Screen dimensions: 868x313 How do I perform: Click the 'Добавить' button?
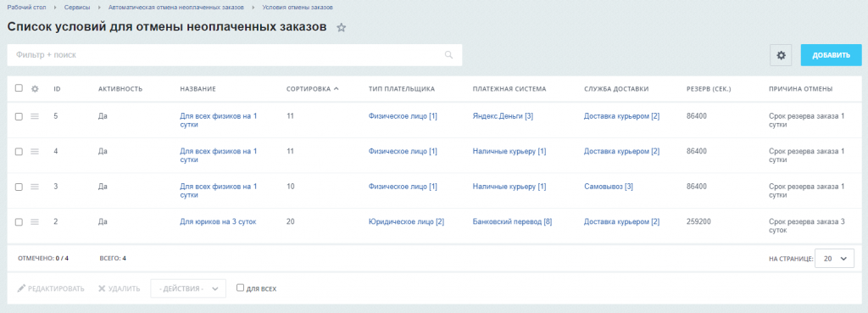[x=831, y=55]
